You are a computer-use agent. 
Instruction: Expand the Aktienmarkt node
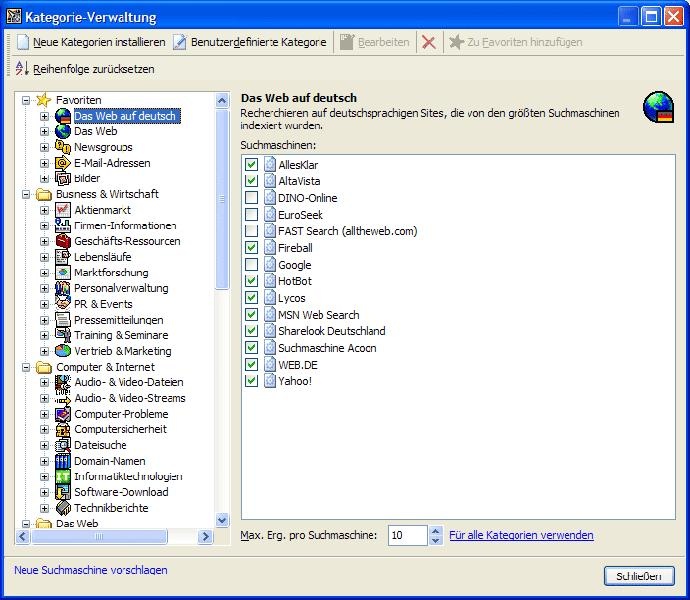click(x=44, y=210)
